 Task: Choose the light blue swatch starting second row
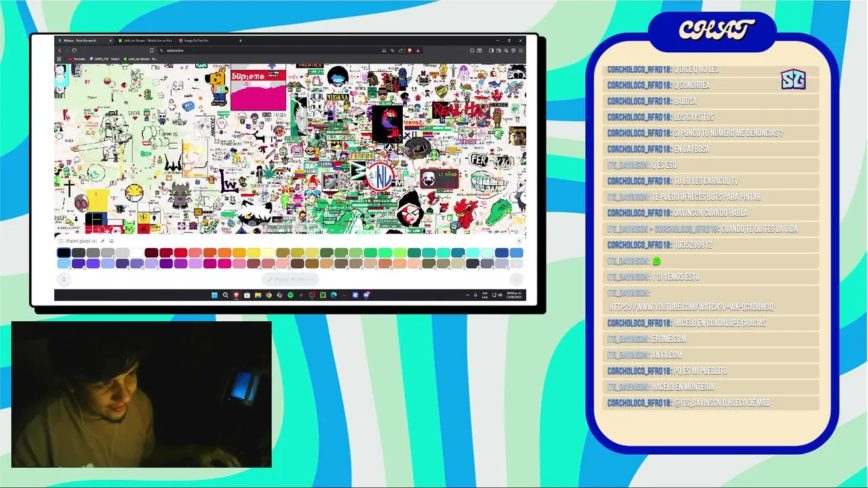pos(64,264)
